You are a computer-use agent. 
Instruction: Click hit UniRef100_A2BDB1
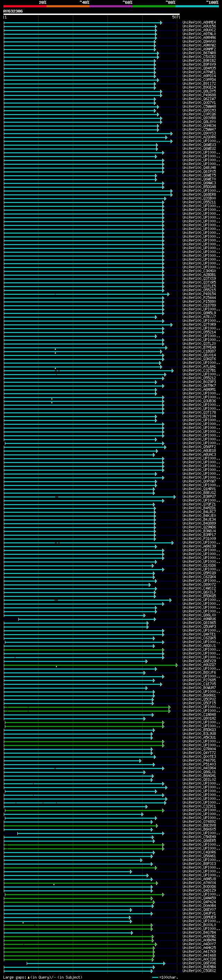[x=199, y=275]
